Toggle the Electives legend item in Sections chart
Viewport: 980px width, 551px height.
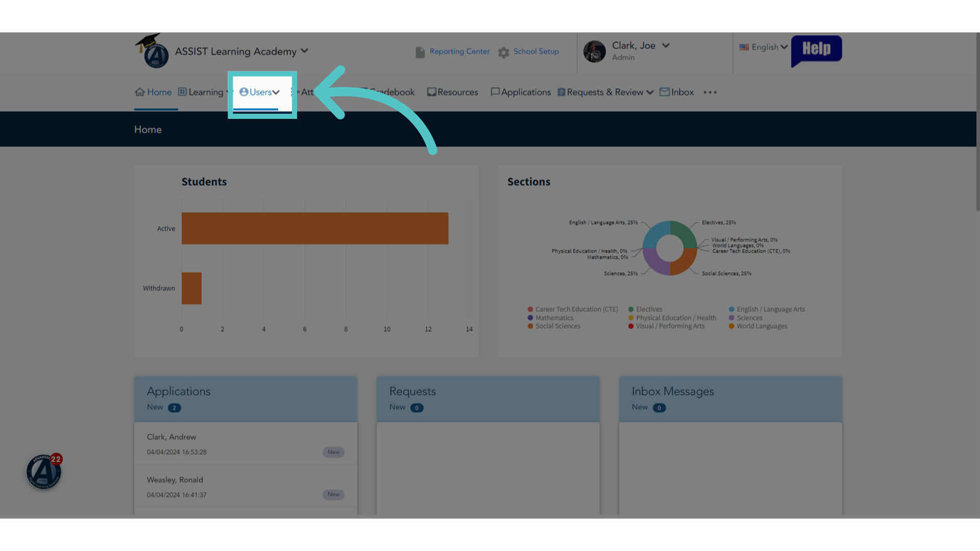coord(645,309)
